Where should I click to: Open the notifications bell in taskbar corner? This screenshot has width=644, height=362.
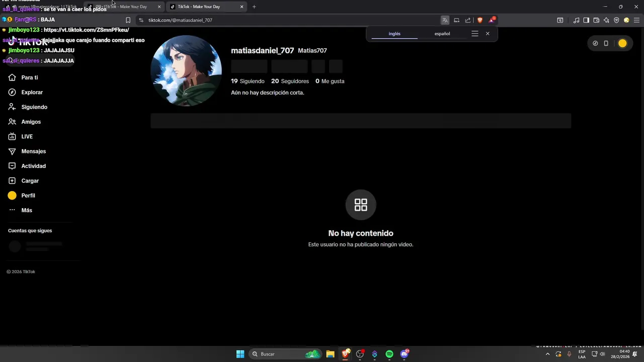635,354
